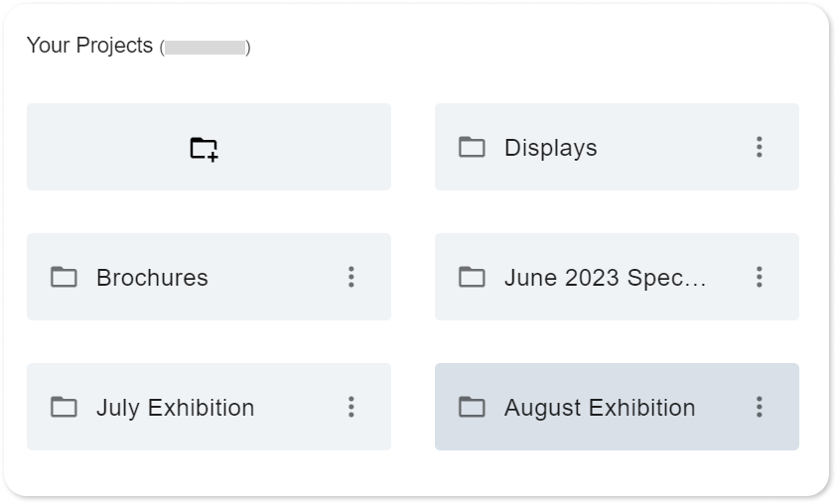Click the Your Projects heading text
Image resolution: width=837 pixels, height=504 pixels.
89,46
